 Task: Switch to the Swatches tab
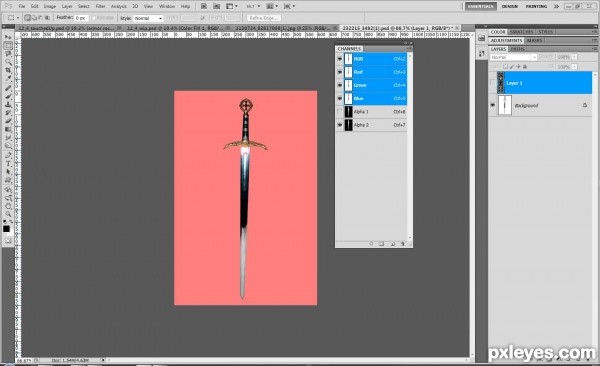tap(522, 32)
